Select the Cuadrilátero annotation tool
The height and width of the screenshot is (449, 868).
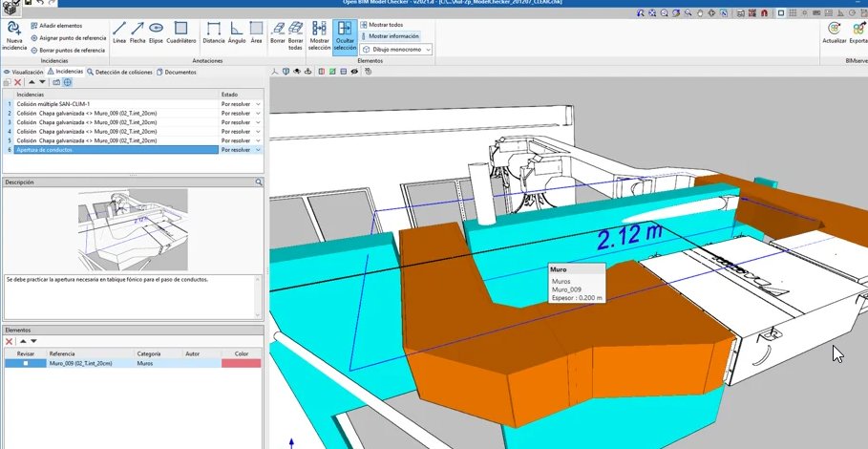pos(181,32)
